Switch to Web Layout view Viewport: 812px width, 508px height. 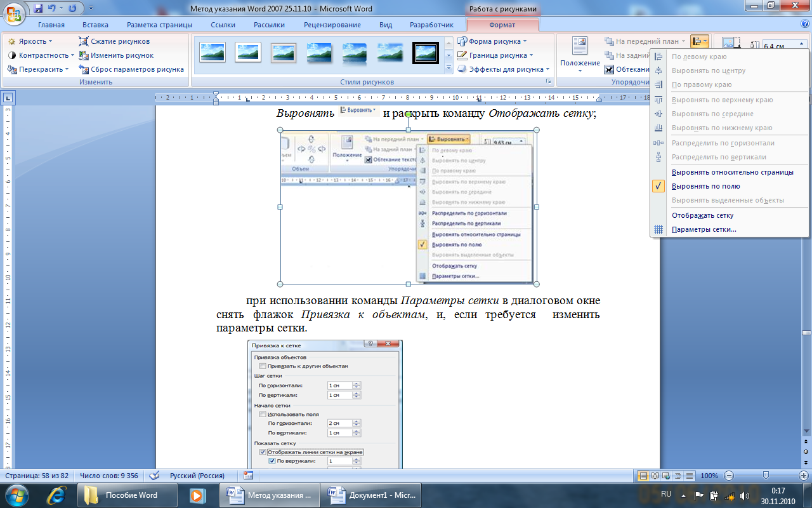(666, 476)
